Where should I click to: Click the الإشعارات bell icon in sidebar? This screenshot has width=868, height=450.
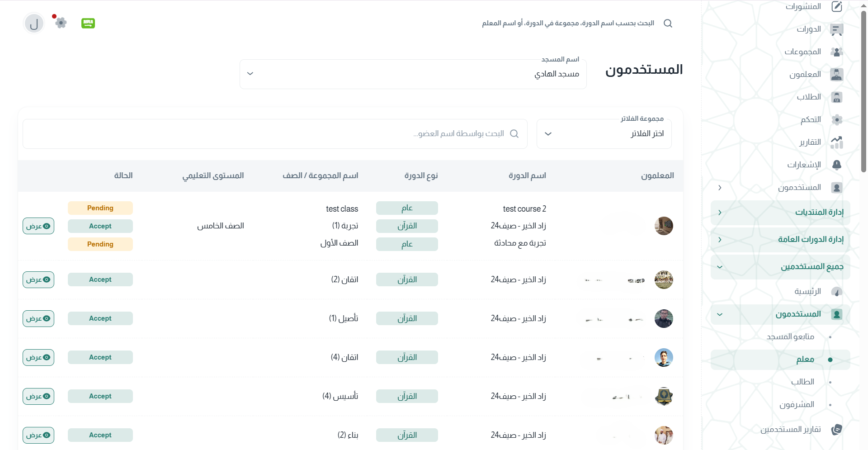[x=836, y=165]
